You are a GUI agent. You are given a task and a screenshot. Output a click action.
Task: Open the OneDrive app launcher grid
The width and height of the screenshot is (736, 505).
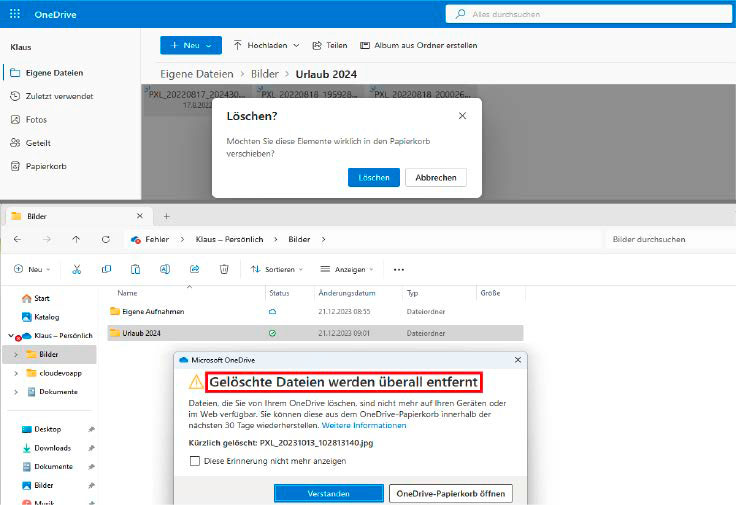[15, 14]
